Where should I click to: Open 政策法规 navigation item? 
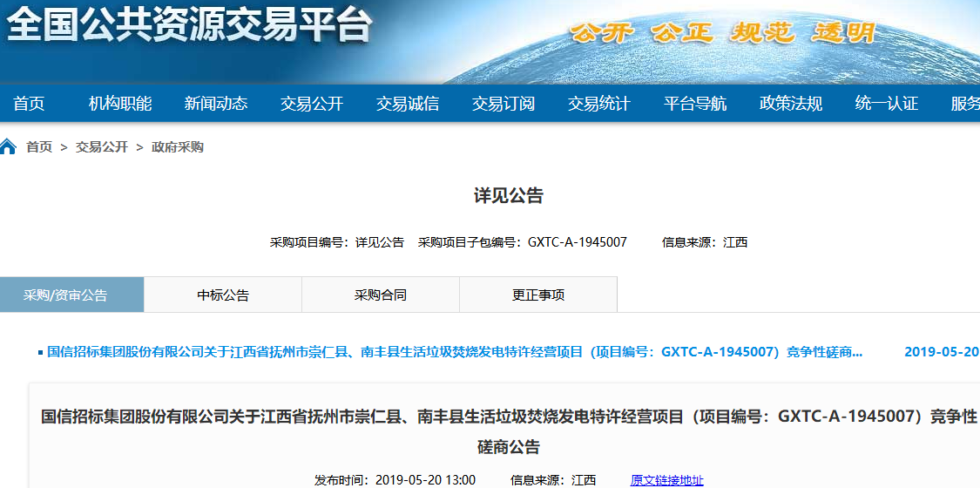(791, 104)
